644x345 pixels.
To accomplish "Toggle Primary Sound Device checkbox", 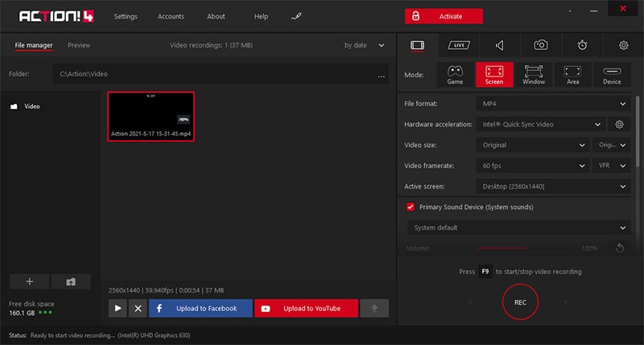I will 411,207.
